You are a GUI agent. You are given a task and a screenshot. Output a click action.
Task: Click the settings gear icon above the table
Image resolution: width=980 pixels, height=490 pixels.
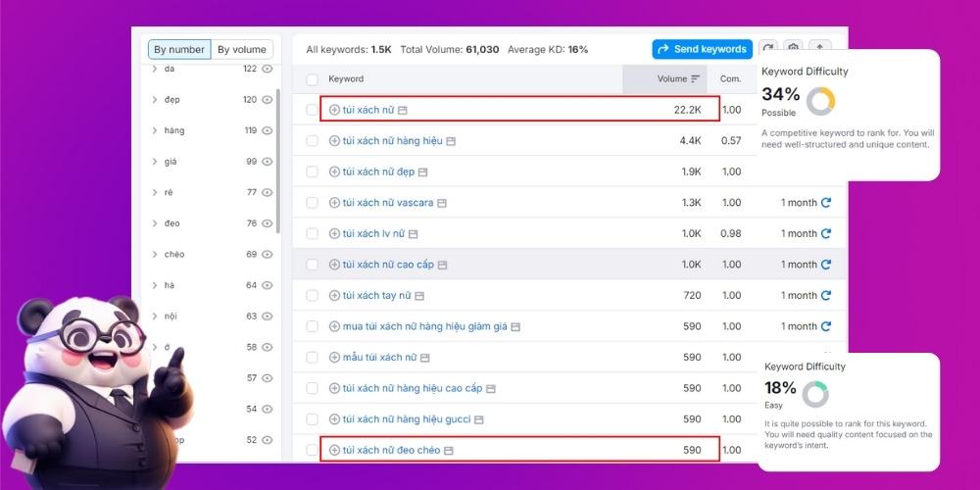coord(794,49)
